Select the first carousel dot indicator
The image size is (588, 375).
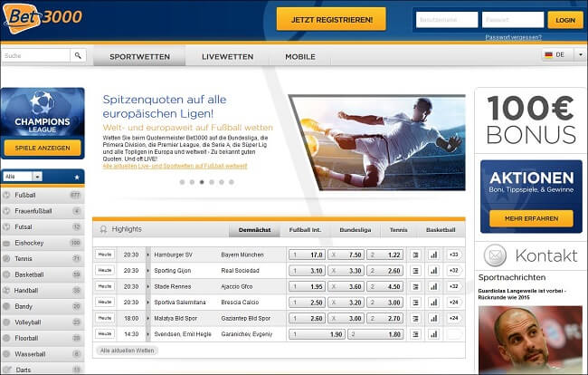182,182
